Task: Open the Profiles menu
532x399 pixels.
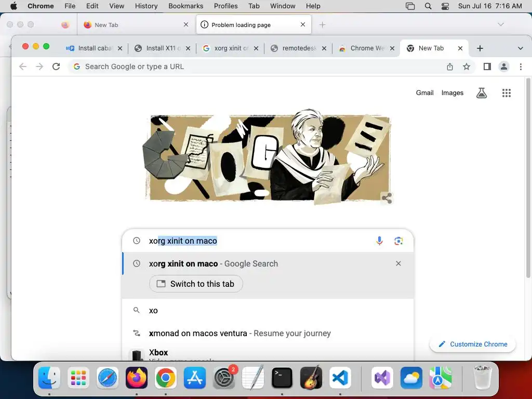Action: click(x=225, y=6)
